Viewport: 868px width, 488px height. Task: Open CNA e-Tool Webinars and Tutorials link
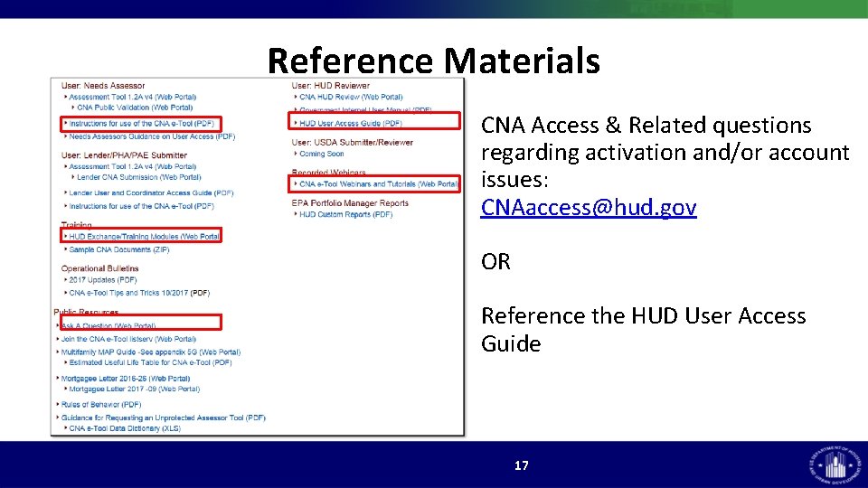coord(379,183)
